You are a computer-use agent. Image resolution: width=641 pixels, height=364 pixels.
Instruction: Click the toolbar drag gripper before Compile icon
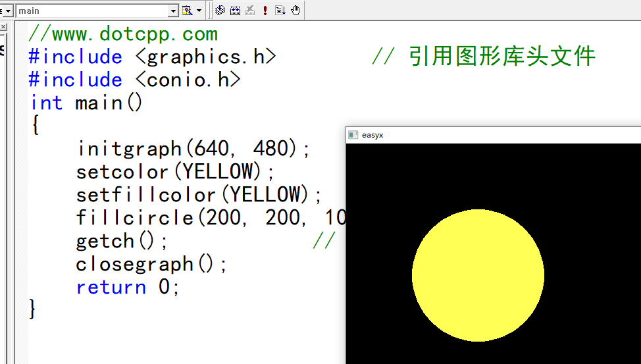(210, 11)
